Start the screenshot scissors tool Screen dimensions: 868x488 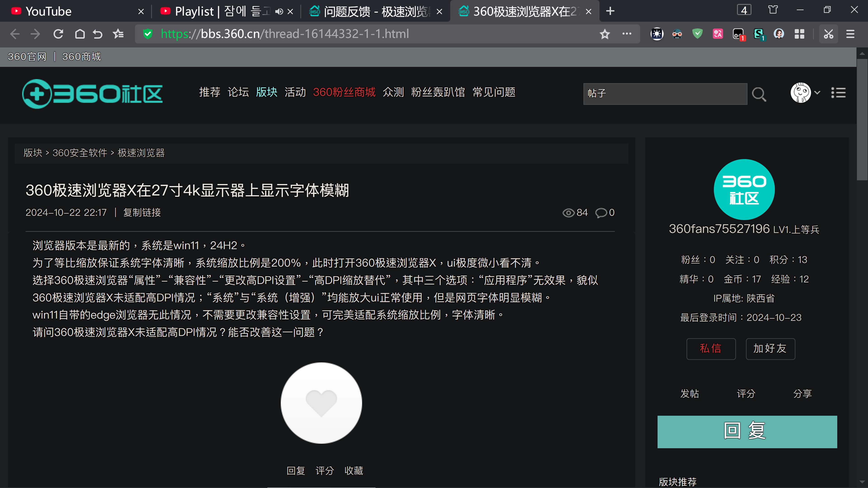point(829,34)
